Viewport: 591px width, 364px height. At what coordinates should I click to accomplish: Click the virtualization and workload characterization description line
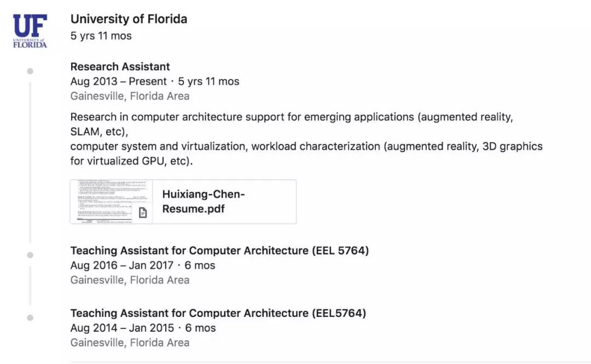(x=306, y=147)
